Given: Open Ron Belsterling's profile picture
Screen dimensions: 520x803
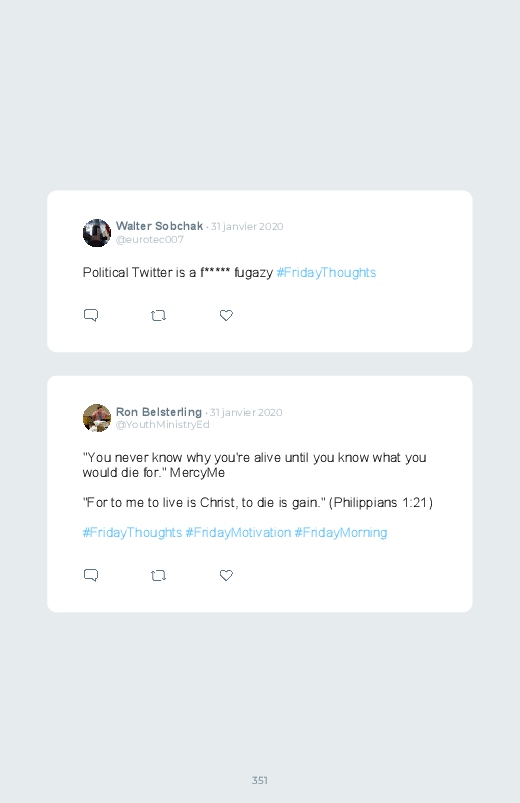Looking at the screenshot, I should (x=97, y=418).
